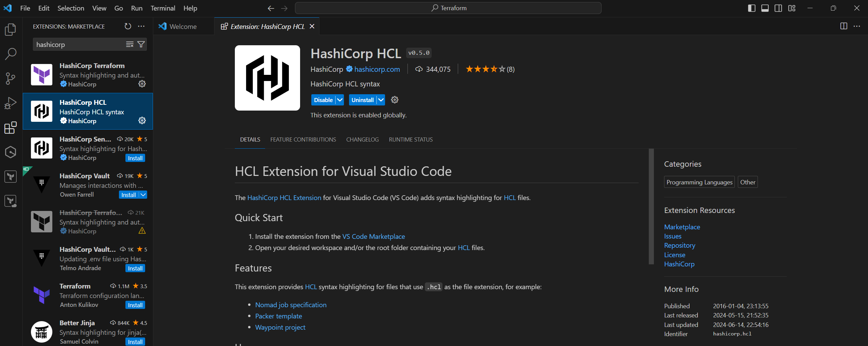
Task: Open the Marketplace resource link
Action: 682,227
